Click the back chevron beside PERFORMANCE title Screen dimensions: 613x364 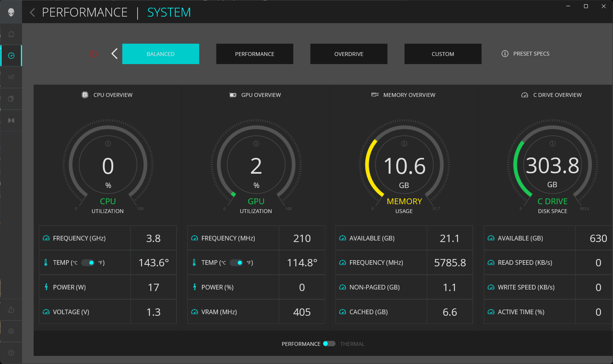pyautogui.click(x=32, y=13)
